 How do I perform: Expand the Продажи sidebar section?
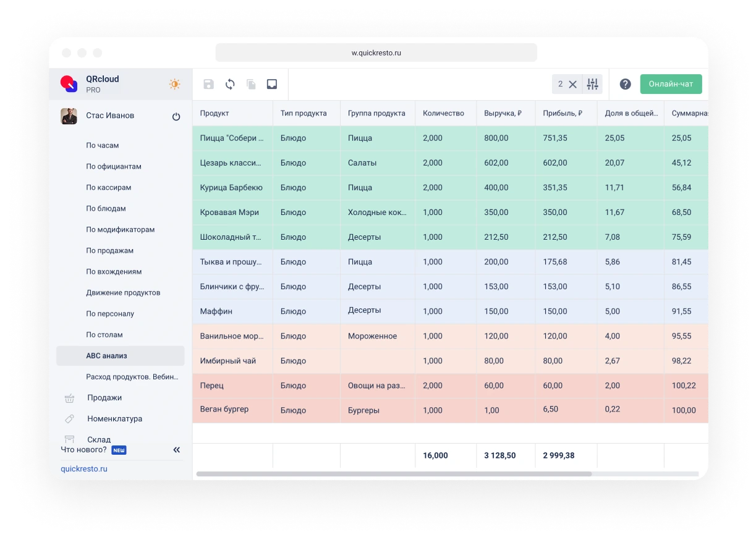104,398
